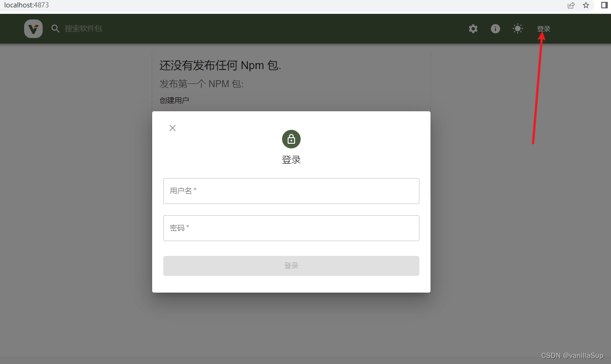611x364 pixels.
Task: Click the Verdaccio logo icon
Action: coord(33,29)
